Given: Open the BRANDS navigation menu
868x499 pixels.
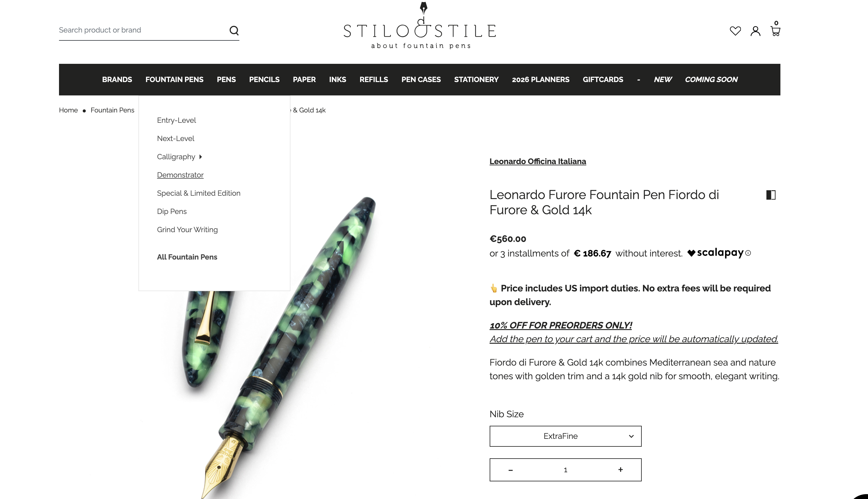Looking at the screenshot, I should tap(117, 80).
